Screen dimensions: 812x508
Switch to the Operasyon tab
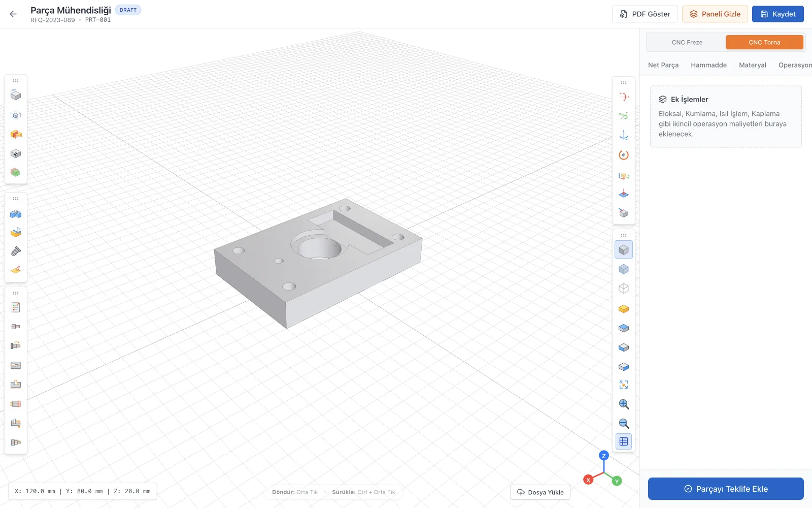click(x=795, y=65)
